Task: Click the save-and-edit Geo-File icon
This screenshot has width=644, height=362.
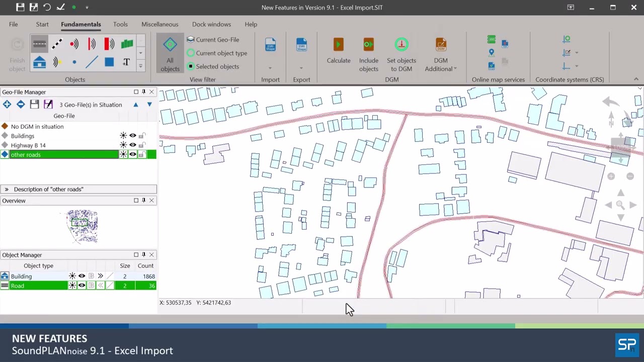Action: tap(48, 105)
